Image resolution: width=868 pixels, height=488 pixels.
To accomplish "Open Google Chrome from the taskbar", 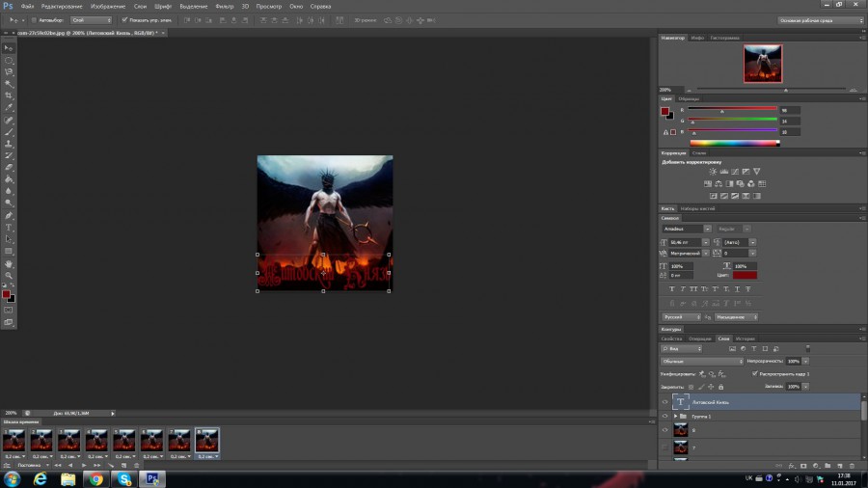I will click(x=96, y=478).
